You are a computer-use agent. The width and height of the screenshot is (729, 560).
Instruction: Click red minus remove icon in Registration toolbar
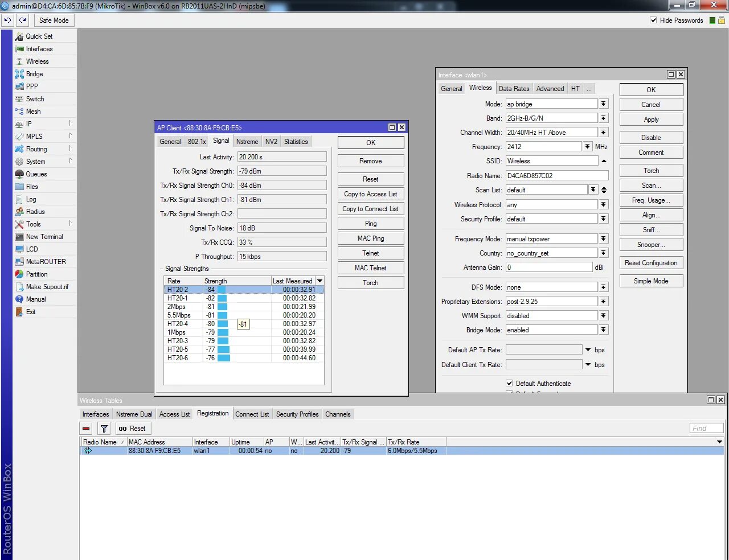[x=86, y=429]
